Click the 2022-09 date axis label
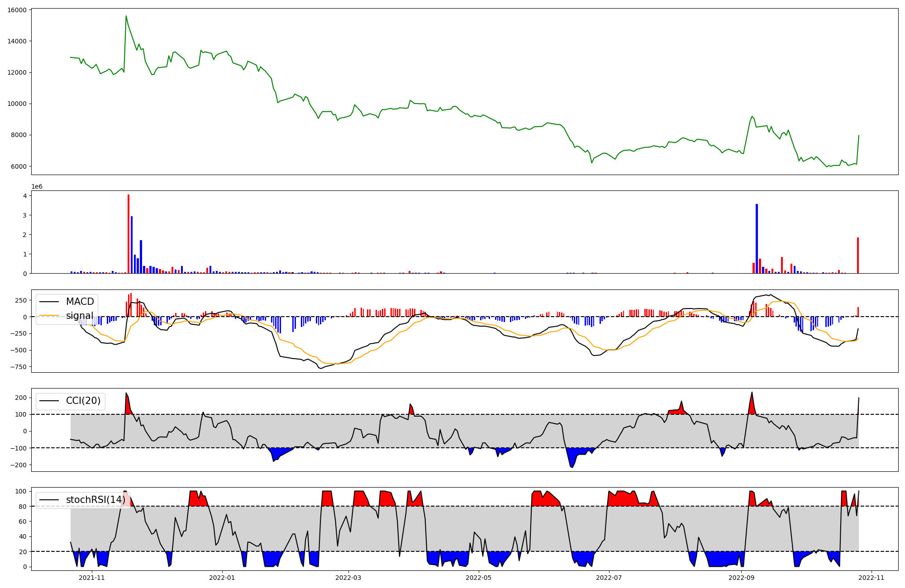The height and width of the screenshot is (588, 905). pos(742,578)
